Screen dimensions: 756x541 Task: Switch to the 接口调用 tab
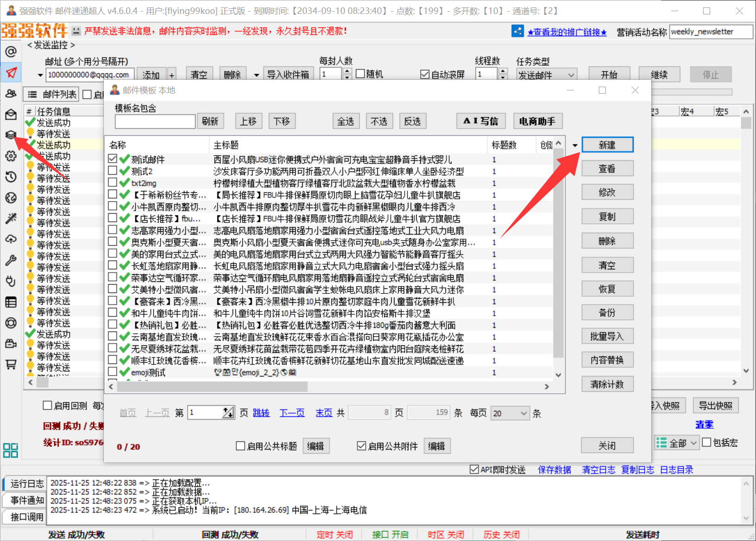(27, 516)
